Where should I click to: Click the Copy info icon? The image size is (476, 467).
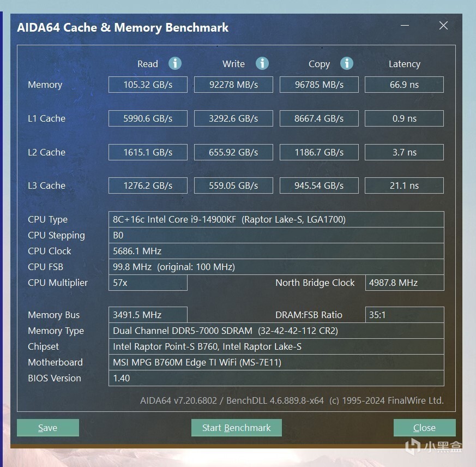(347, 63)
